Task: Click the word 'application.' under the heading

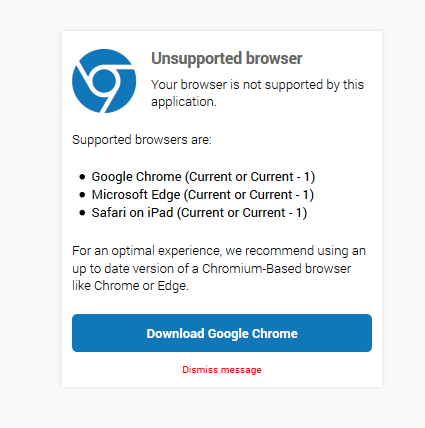Action: click(x=184, y=102)
